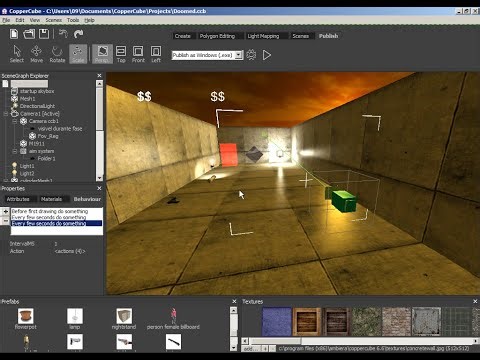
Task: Collapse the aim system node
Action: pyautogui.click(x=15, y=151)
